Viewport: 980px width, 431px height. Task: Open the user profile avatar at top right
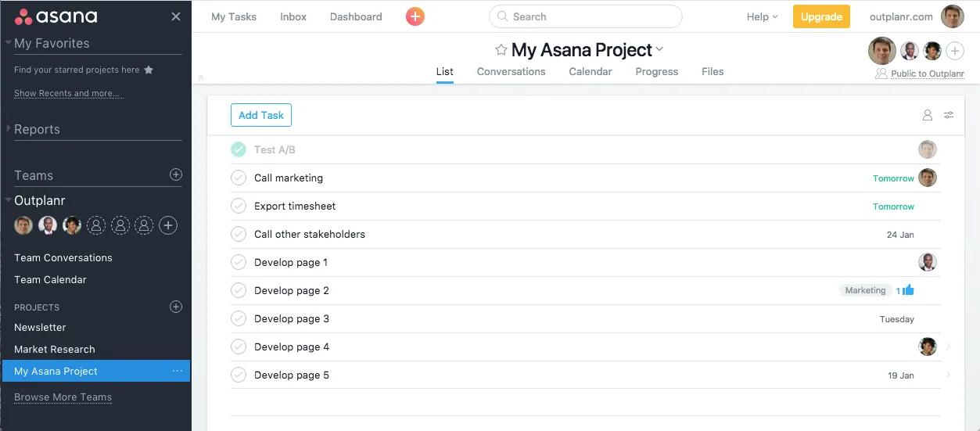953,16
